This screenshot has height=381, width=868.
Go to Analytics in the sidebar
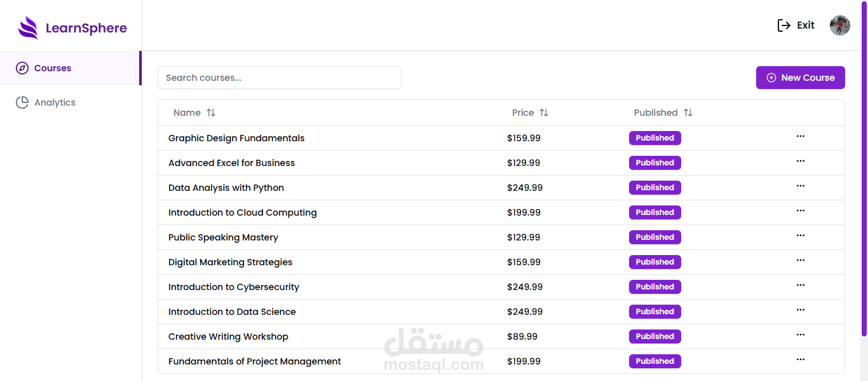pyautogui.click(x=55, y=102)
